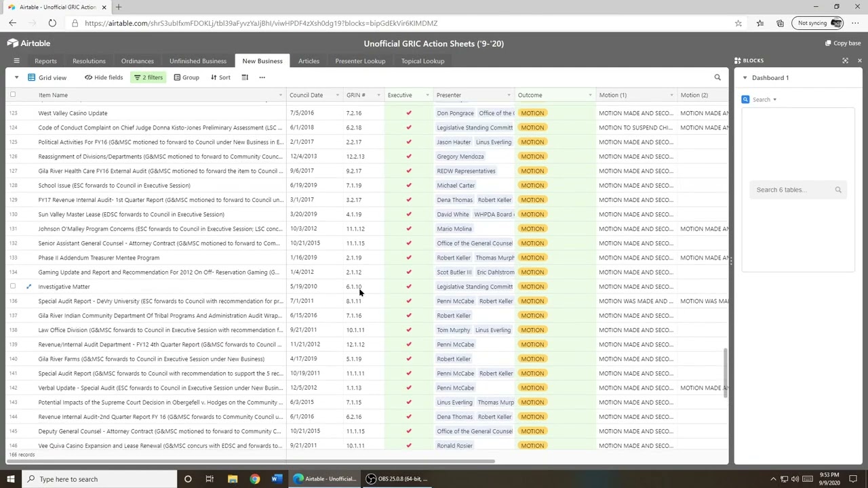This screenshot has height=488, width=868.
Task: Click the Hide fields button
Action: (x=104, y=77)
